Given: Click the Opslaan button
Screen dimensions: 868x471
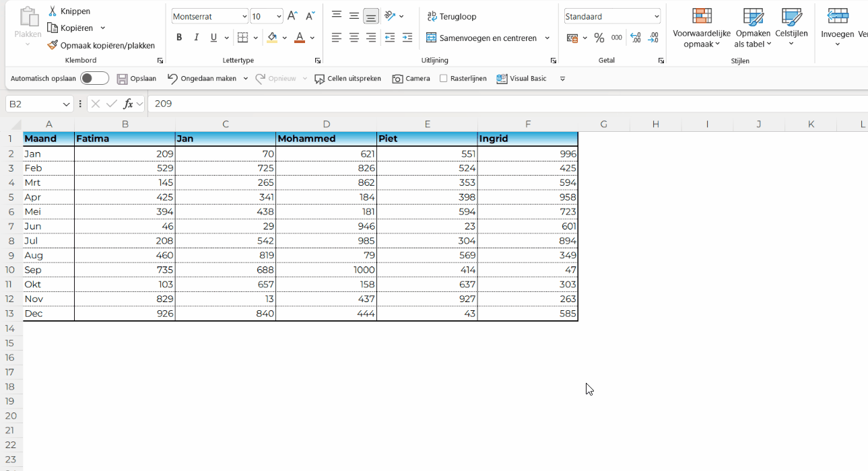Looking at the screenshot, I should click(x=136, y=79).
